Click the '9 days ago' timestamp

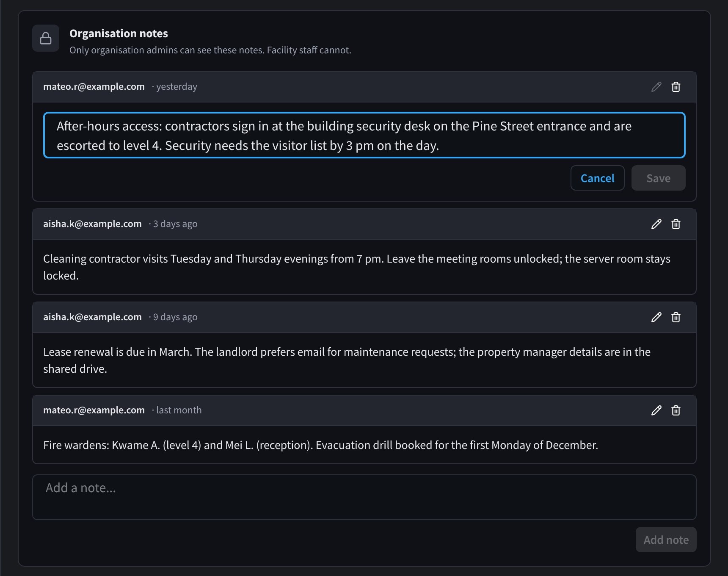pos(175,317)
